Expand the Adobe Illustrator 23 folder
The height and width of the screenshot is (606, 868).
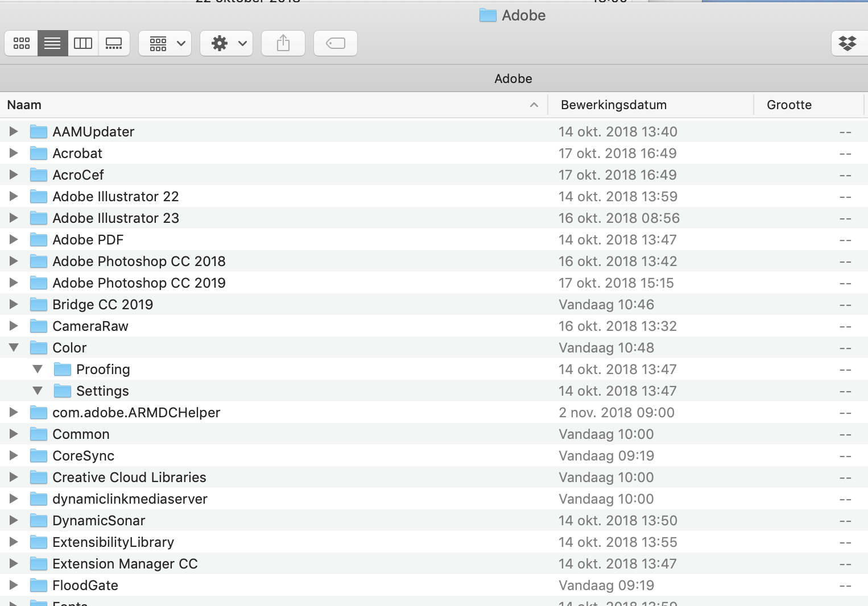[14, 218]
